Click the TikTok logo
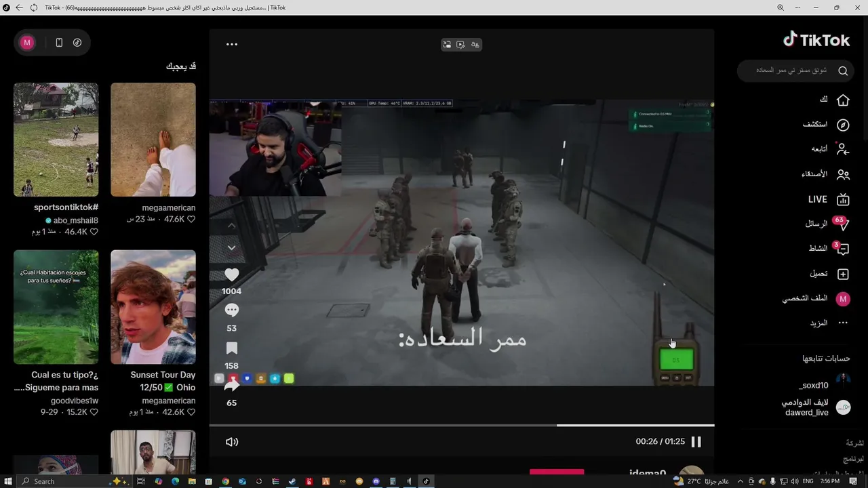The height and width of the screenshot is (488, 868). point(816,40)
